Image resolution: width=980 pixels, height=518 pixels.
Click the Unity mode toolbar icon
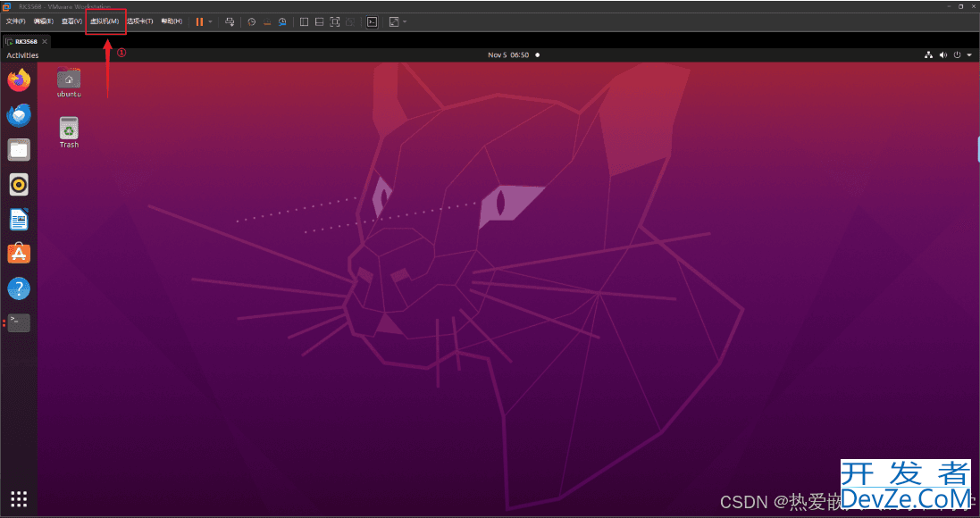click(350, 21)
